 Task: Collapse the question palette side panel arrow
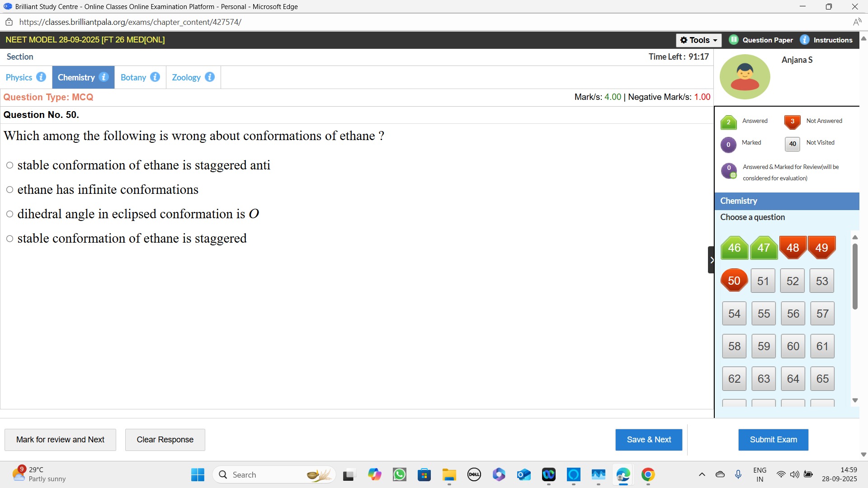pyautogui.click(x=712, y=260)
